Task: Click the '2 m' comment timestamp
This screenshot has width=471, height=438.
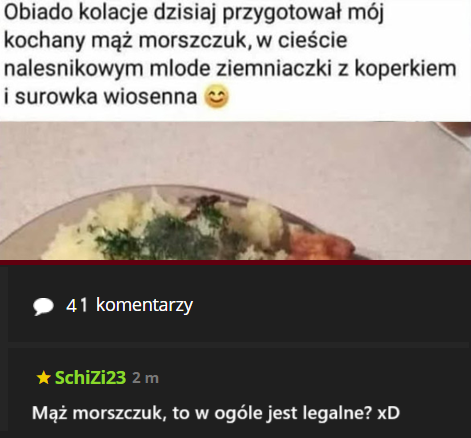Action: (x=145, y=378)
